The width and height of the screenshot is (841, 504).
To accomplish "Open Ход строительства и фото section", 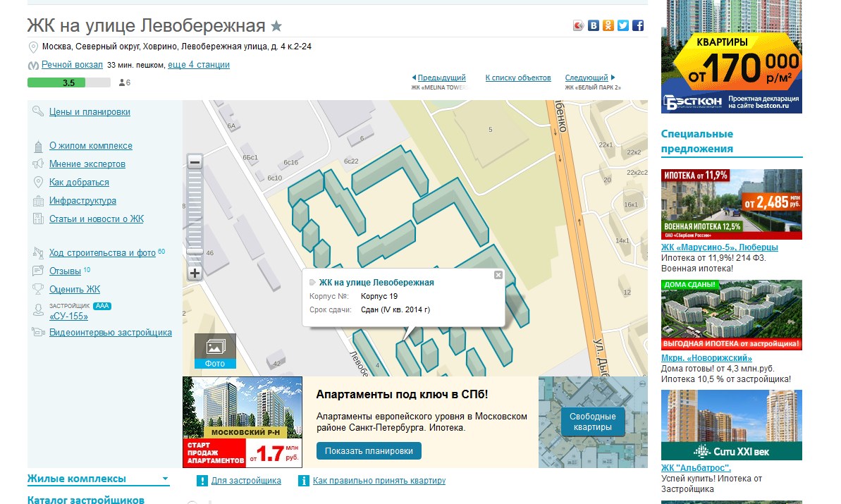I will [x=102, y=253].
